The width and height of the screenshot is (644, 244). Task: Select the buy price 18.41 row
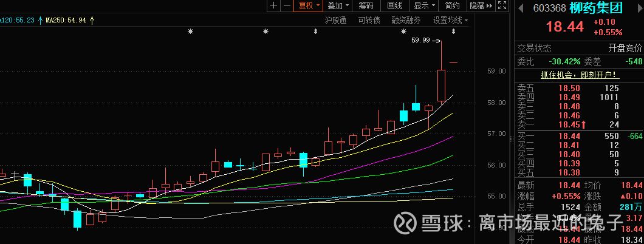coord(579,146)
